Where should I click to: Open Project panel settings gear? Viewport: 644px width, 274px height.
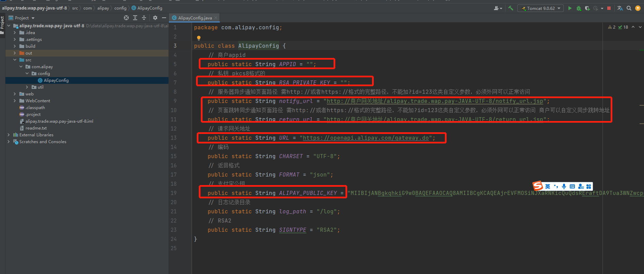[155, 18]
